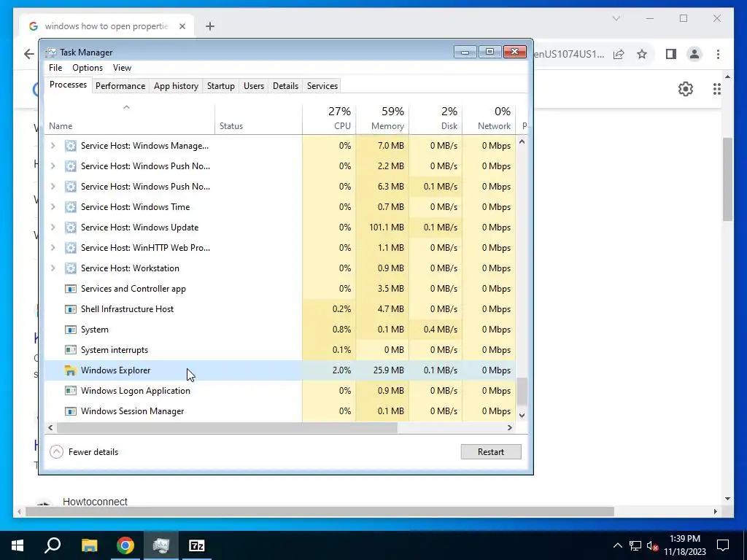747x560 pixels.
Task: Click Task Manager vertical scrollbar thumb
Action: point(522,392)
